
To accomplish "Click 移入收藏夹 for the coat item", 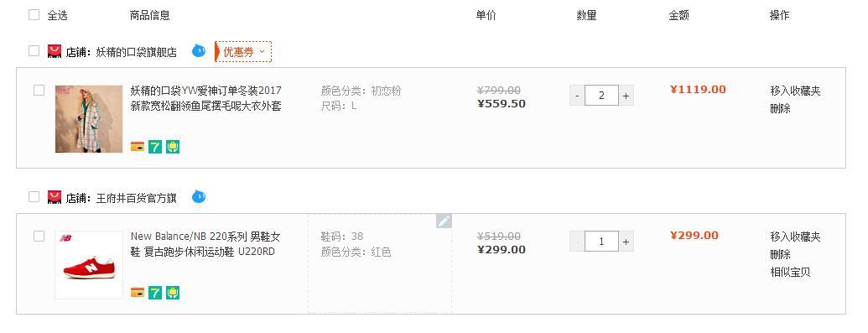I will click(x=795, y=91).
